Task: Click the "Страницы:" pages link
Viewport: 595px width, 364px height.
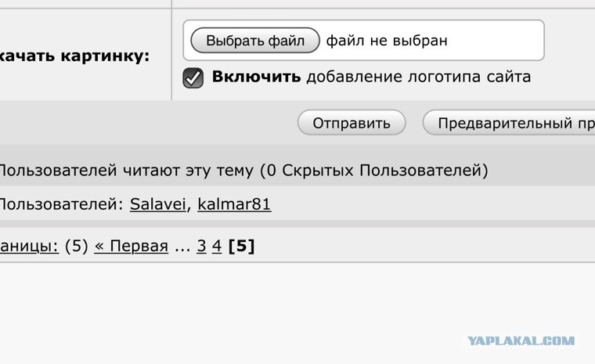Action: pos(29,246)
